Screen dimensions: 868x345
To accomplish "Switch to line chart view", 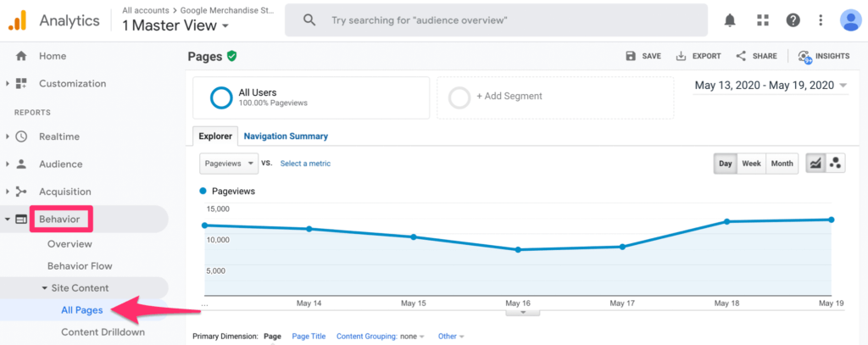I will [815, 164].
